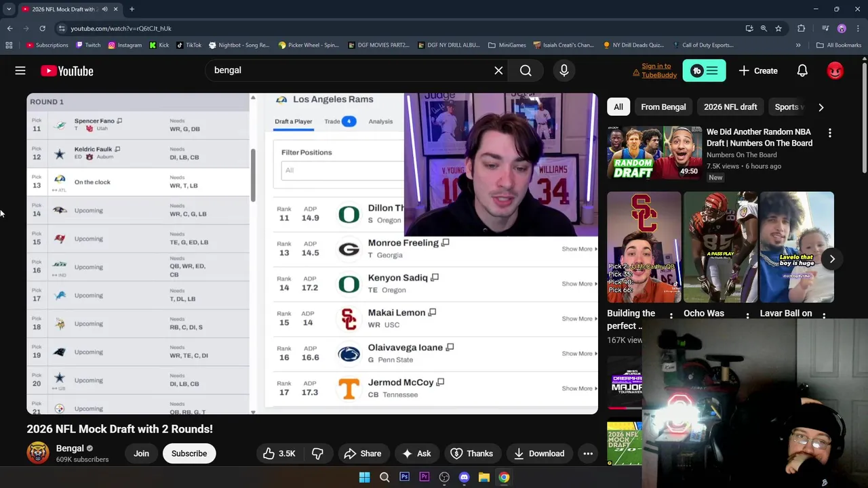Image resolution: width=868 pixels, height=488 pixels.
Task: Dislike the video
Action: pyautogui.click(x=317, y=453)
